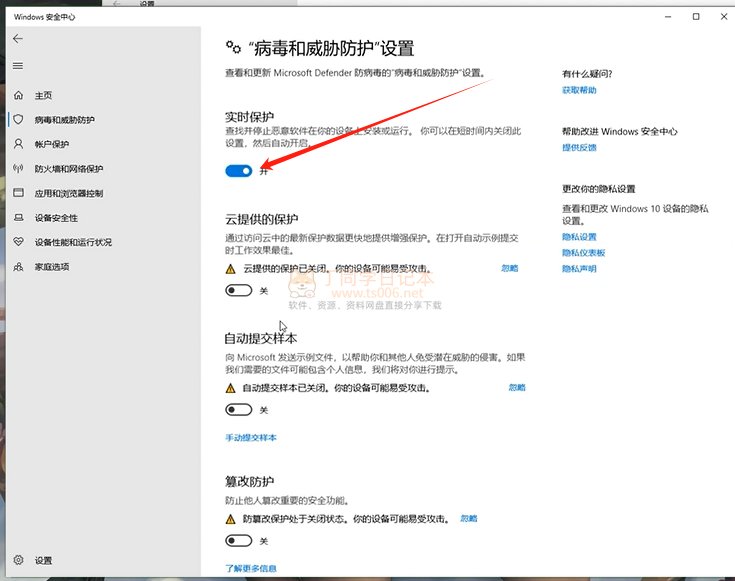Click the 了解更多信息 link
This screenshot has height=581, width=735.
click(251, 568)
